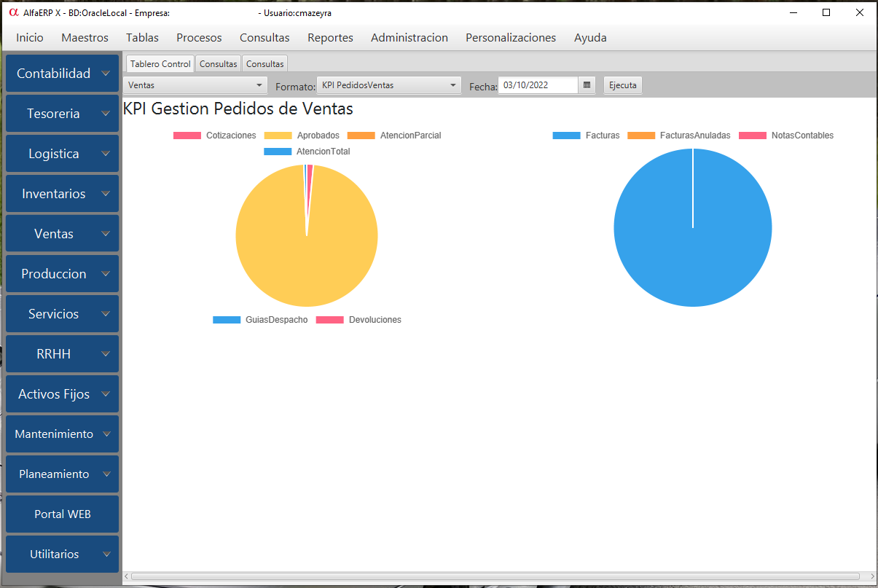The height and width of the screenshot is (588, 878).
Task: Open the Formato KPI PedidosVentas combo box
Action: tap(389, 85)
